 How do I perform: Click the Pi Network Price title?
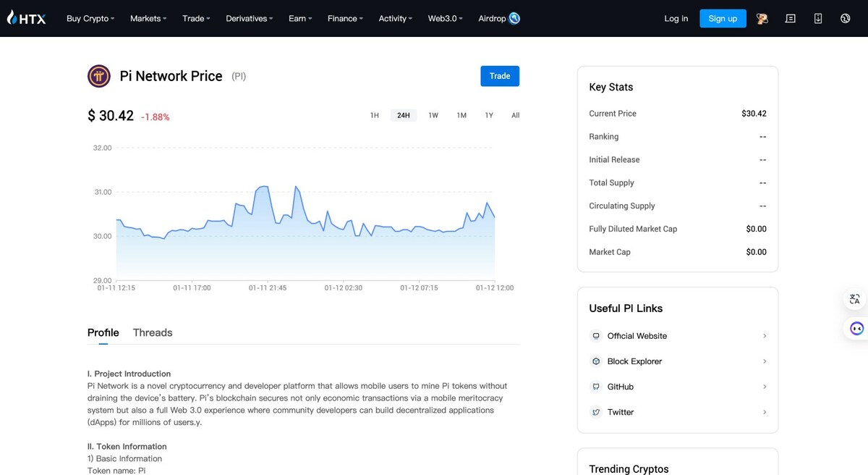pyautogui.click(x=171, y=76)
